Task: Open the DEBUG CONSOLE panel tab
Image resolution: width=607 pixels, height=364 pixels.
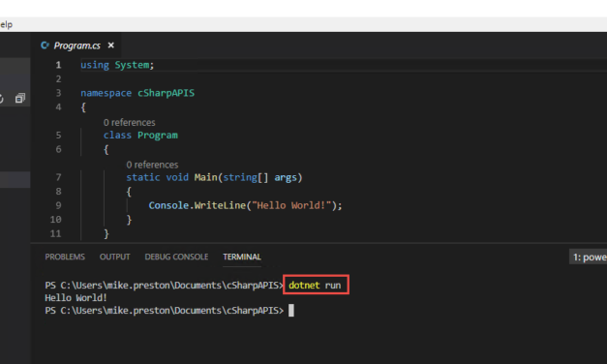Action: [x=176, y=257]
